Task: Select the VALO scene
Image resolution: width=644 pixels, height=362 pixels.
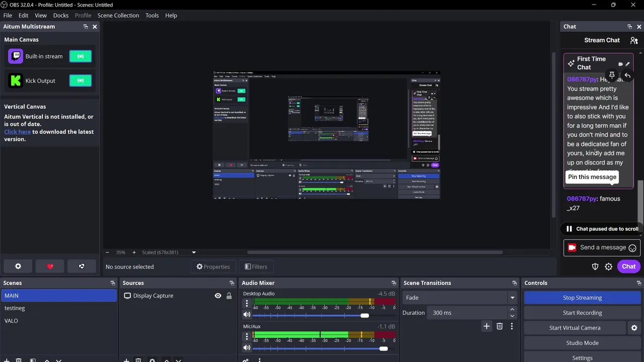Action: tap(59, 321)
